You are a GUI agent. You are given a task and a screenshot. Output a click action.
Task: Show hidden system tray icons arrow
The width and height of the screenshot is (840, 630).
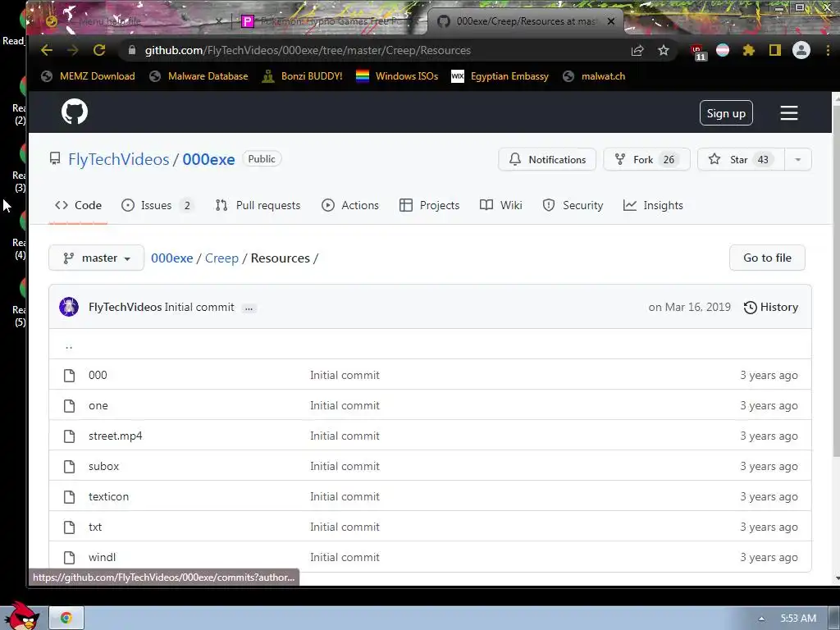(x=761, y=619)
